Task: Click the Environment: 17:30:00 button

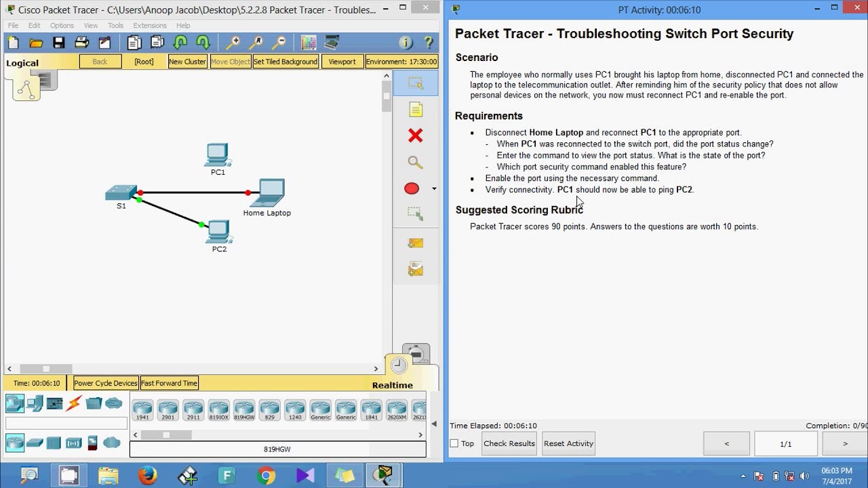Action: coord(401,61)
